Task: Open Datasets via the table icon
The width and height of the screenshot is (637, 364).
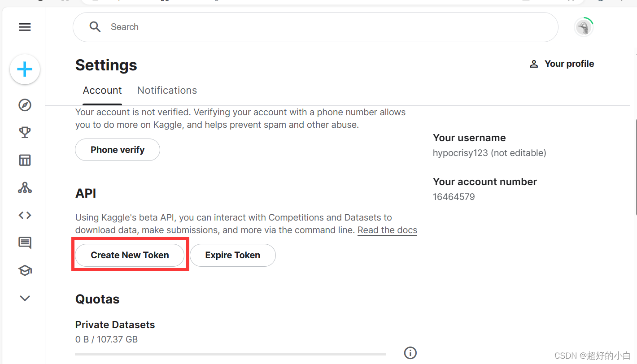Action: (x=25, y=160)
